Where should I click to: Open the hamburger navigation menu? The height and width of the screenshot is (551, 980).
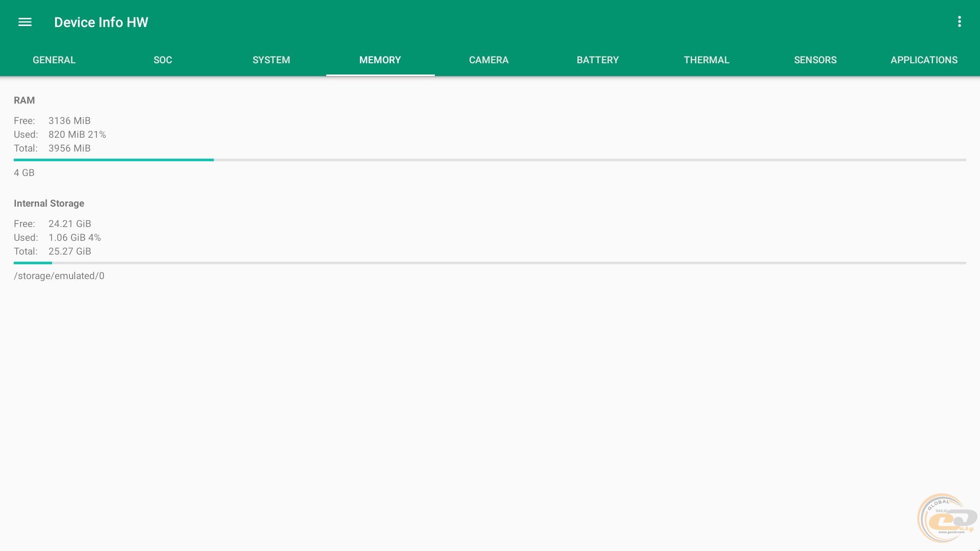(24, 22)
